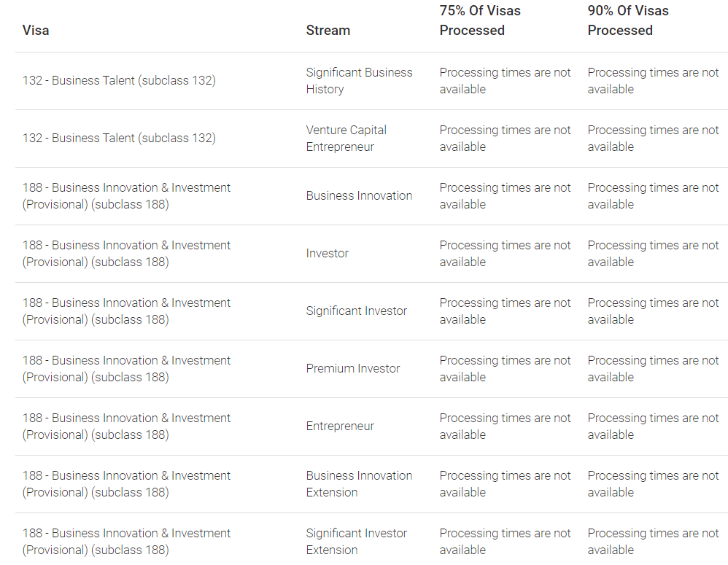Image resolution: width=728 pixels, height=565 pixels.
Task: Click the Business Innovation Extension stream cell
Action: click(359, 484)
